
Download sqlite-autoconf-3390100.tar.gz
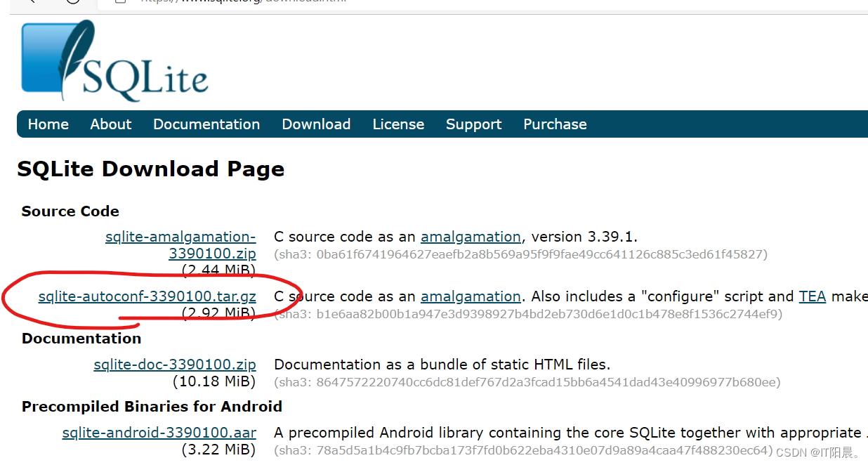pos(147,296)
